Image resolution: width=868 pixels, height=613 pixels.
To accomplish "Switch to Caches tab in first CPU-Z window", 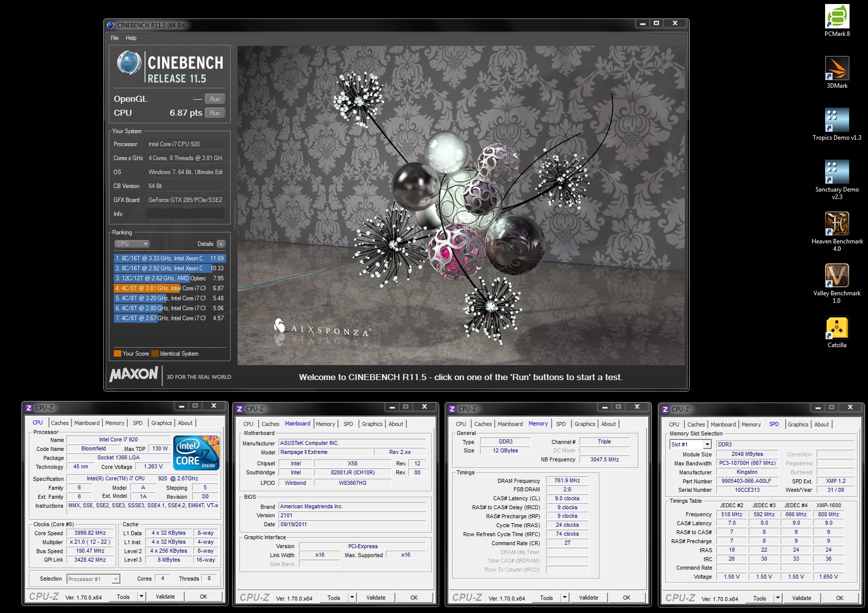I will click(x=59, y=423).
